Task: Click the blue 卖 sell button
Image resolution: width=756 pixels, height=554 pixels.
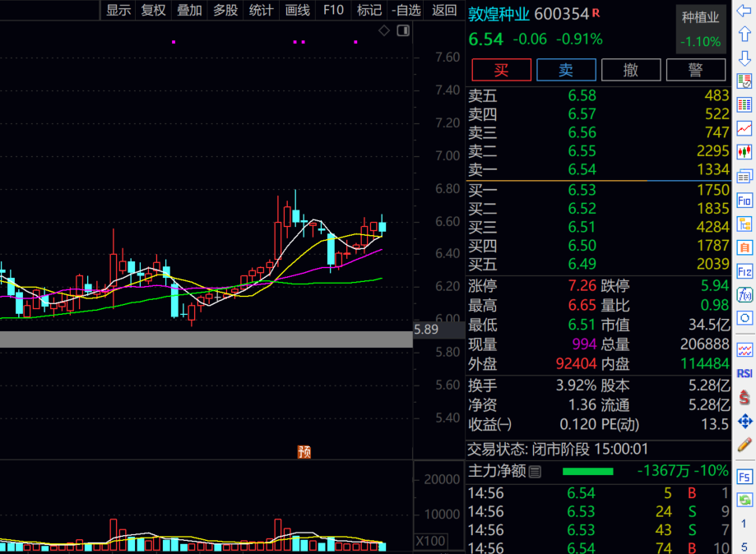Action: (x=566, y=70)
